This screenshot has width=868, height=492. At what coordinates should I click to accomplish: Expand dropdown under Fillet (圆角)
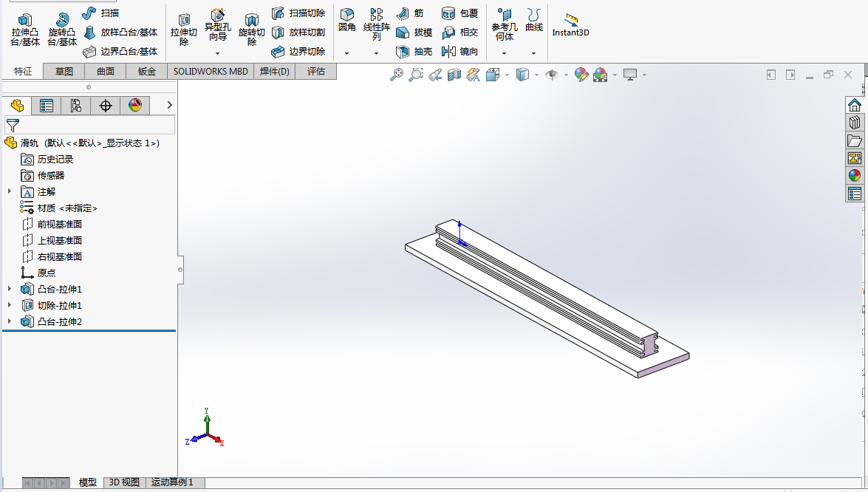coord(347,54)
